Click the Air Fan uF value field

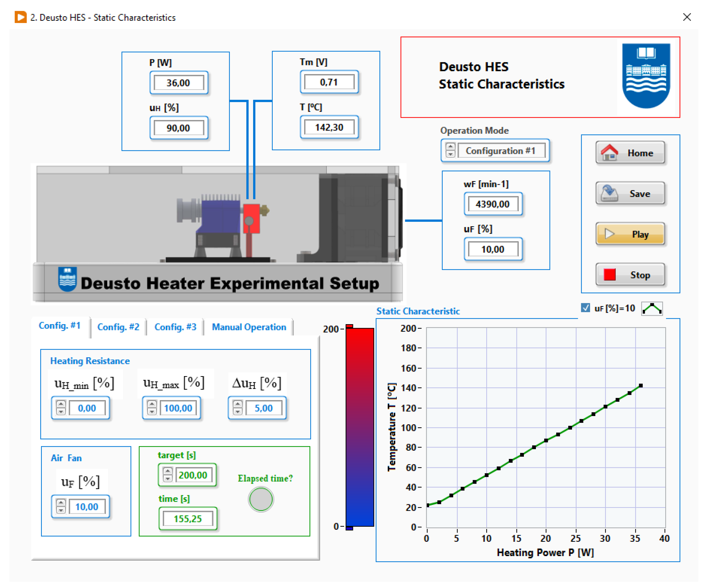coord(87,507)
